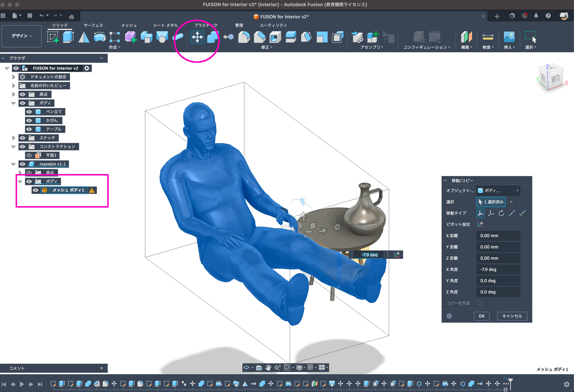Click the pivot setting icon
Screen dimensions: 574x392
click(480, 224)
